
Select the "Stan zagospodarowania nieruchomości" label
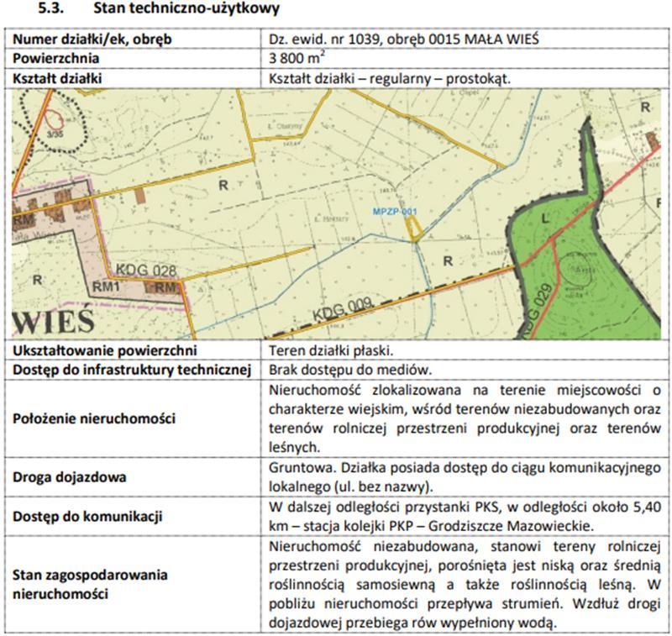90,584
